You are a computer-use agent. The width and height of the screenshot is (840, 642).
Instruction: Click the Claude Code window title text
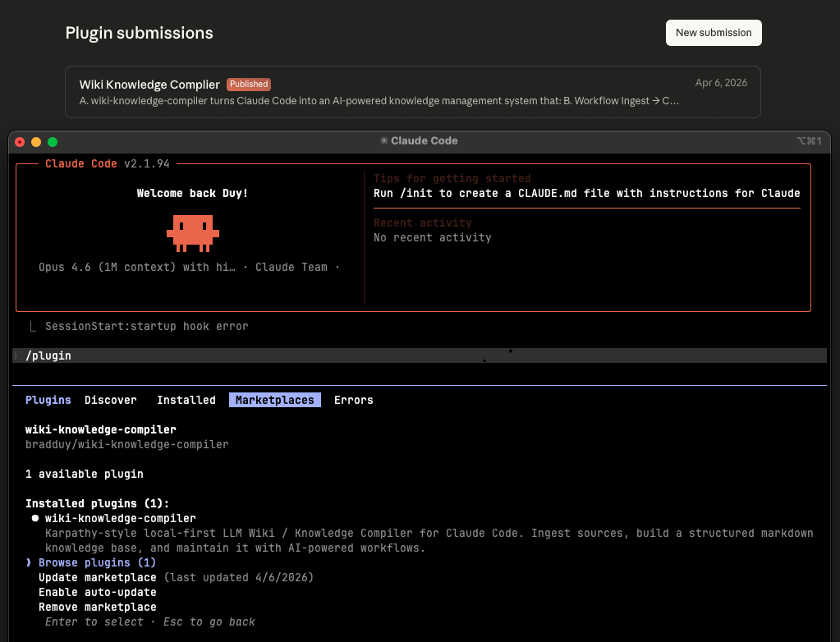point(424,141)
